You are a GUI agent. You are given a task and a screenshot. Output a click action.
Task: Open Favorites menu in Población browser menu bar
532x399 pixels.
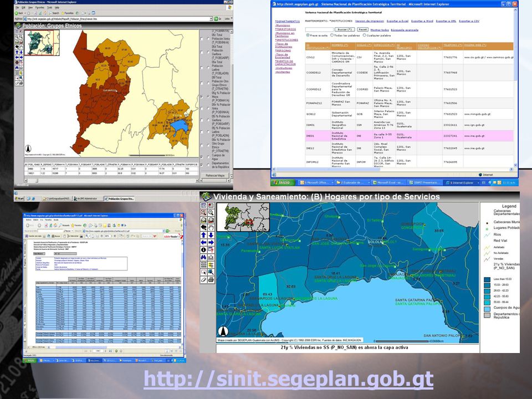(x=40, y=7)
